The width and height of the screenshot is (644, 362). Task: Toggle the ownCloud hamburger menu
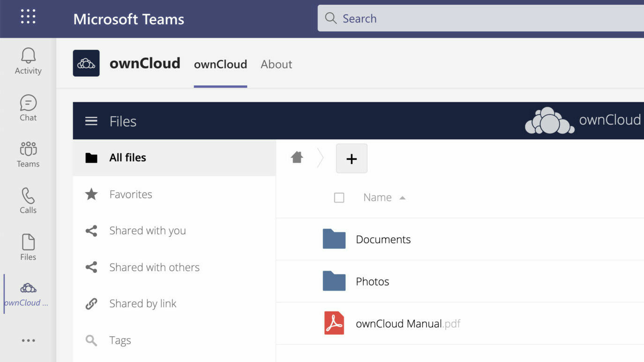pos(91,121)
